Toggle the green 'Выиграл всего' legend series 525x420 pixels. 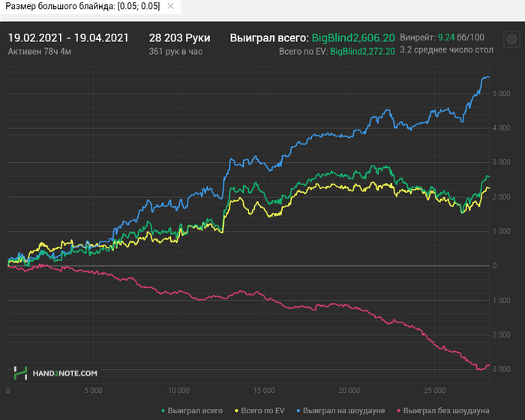pos(192,410)
